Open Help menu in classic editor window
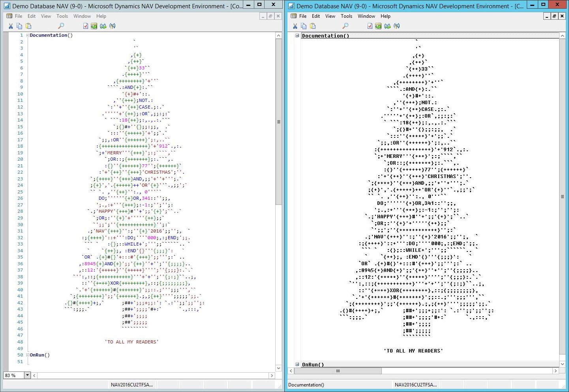569x392 pixels. [x=386, y=16]
